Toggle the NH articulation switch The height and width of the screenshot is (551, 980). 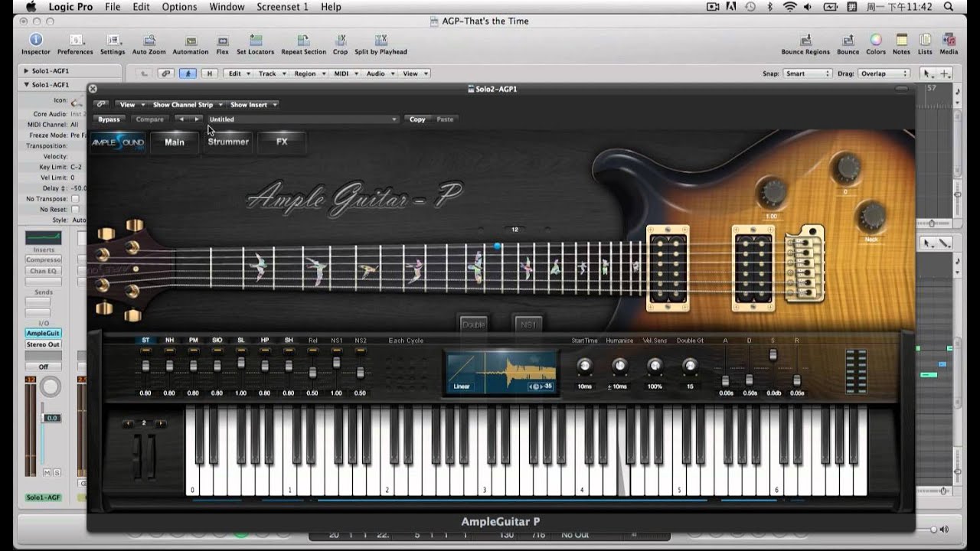point(169,341)
